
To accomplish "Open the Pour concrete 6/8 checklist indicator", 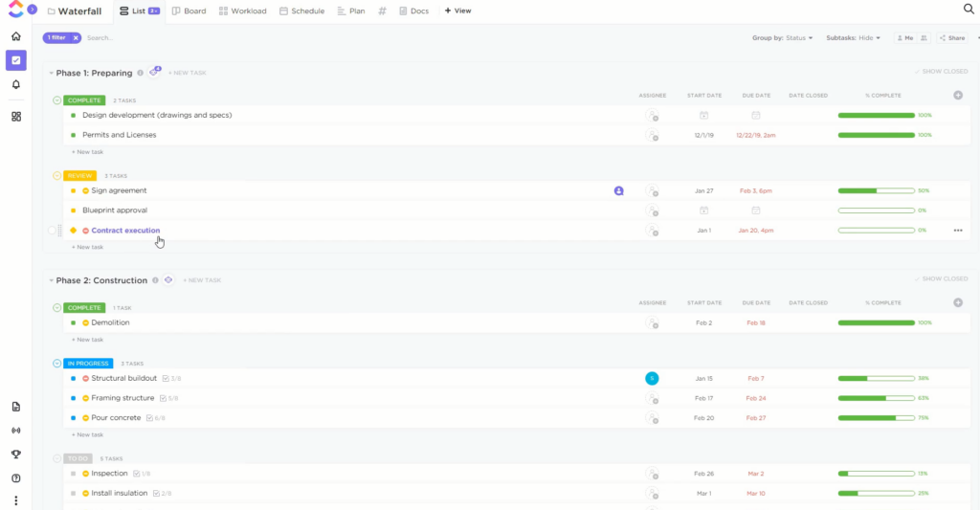I will (x=156, y=418).
